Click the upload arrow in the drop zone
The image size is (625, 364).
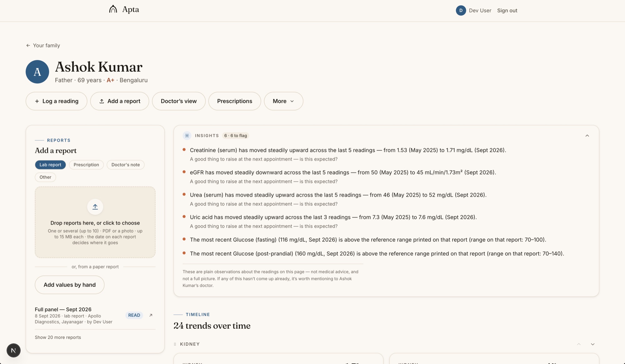tap(95, 207)
